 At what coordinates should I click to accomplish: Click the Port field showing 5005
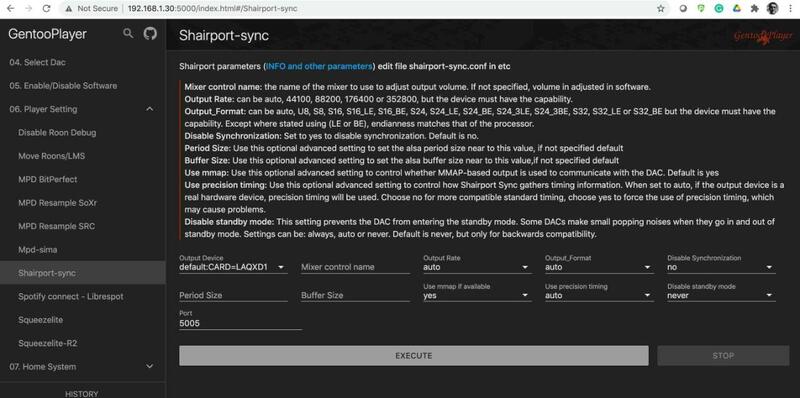(x=240, y=323)
